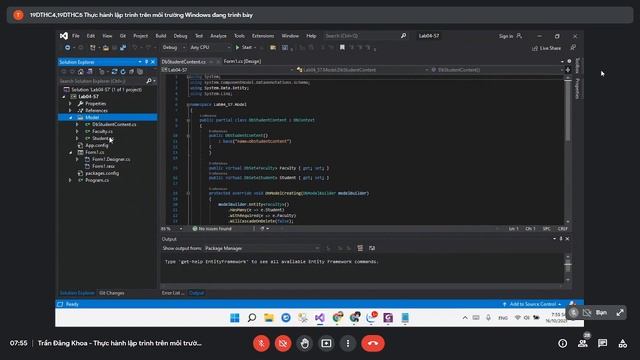
Task: Leave the call with the red hang-up button
Action: click(373, 343)
